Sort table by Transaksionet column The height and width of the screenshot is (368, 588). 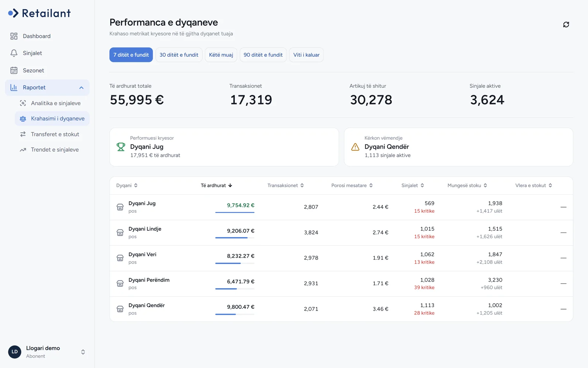(286, 185)
